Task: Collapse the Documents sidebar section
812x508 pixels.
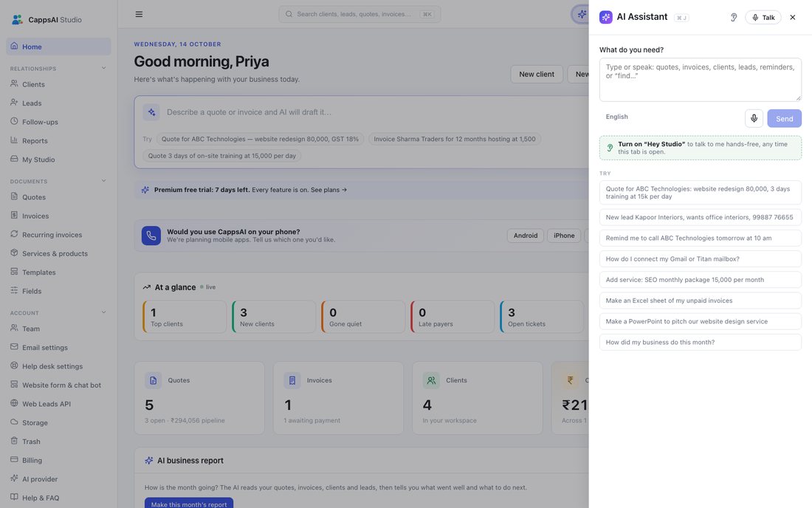Action: (x=103, y=181)
